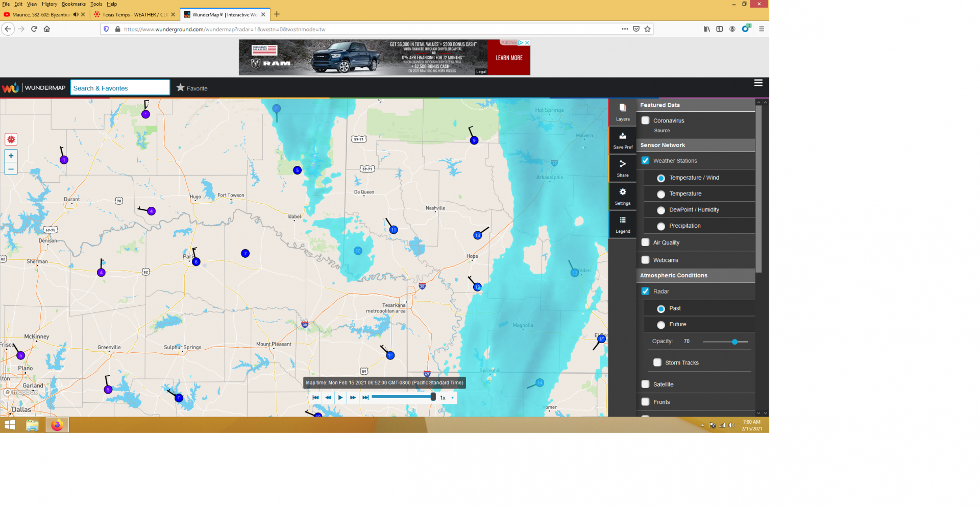
Task: Go back in browser history
Action: tap(8, 29)
